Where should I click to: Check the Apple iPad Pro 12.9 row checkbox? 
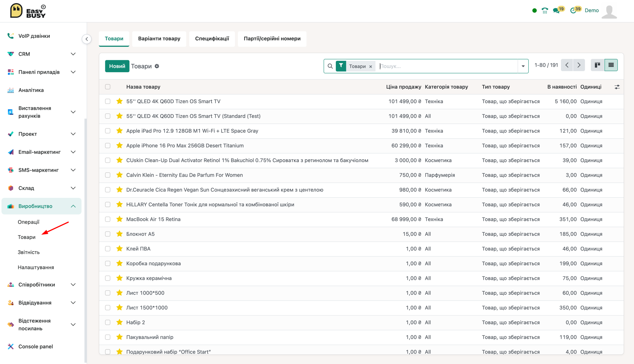point(107,131)
